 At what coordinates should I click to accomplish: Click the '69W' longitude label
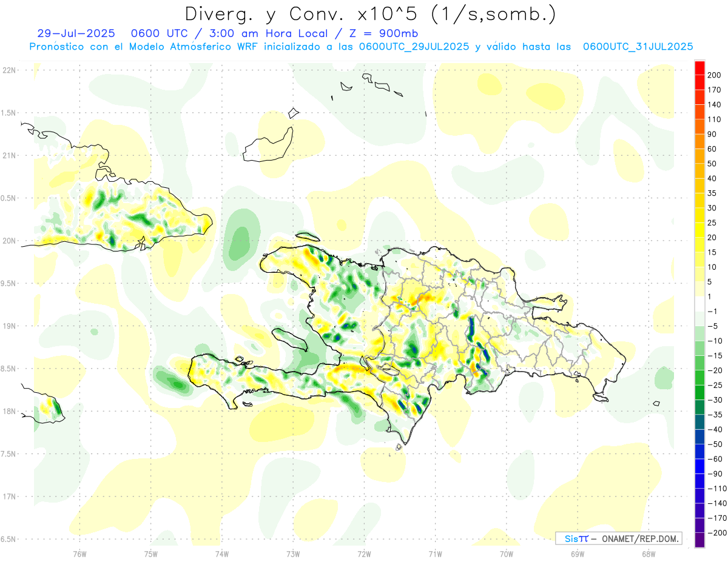pyautogui.click(x=578, y=553)
